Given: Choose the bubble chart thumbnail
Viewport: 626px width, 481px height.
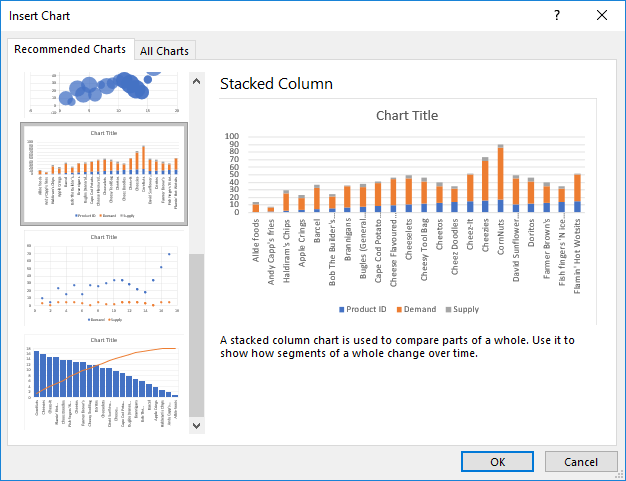Looking at the screenshot, I should 103,93.
